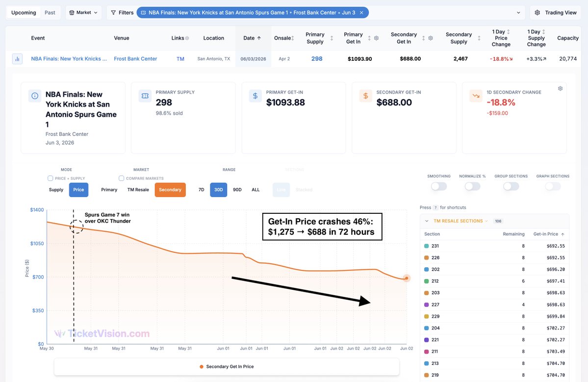Sort the Secondary Supply column
Screen dimensions: 588x382
point(479,38)
